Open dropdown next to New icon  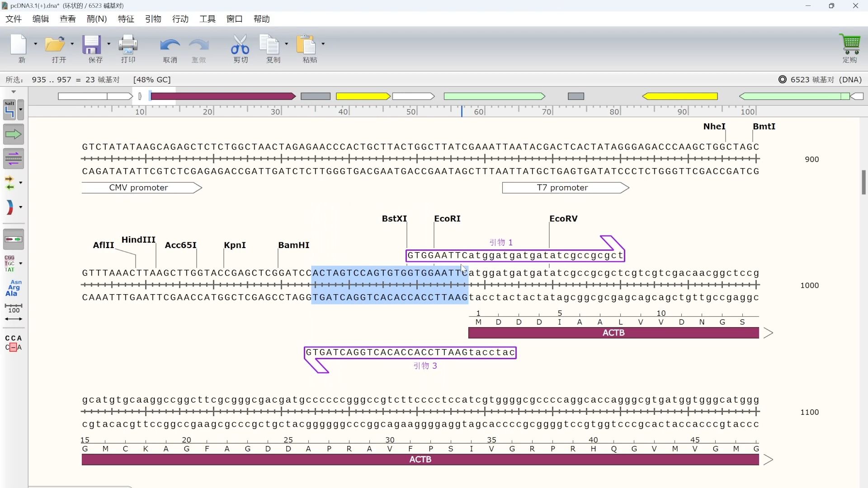click(35, 44)
